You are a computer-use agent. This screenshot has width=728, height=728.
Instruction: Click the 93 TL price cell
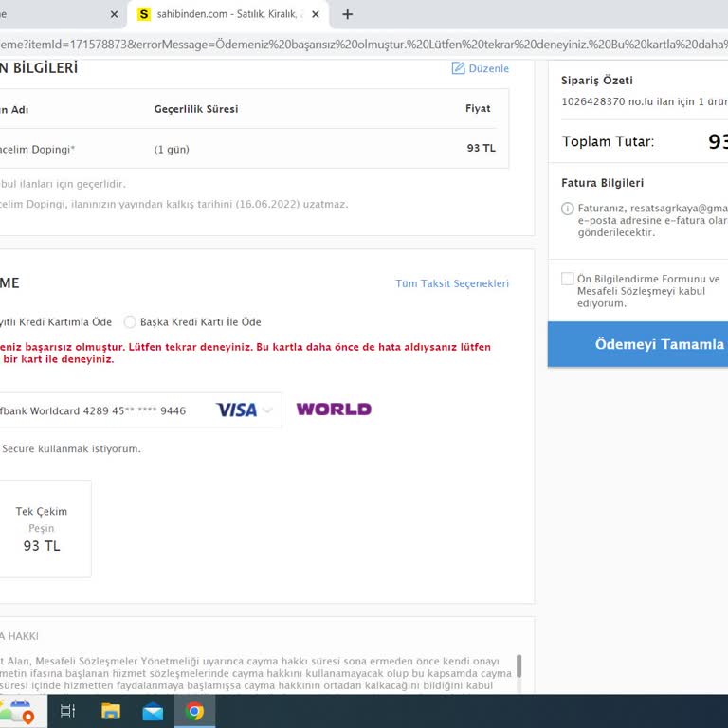481,148
